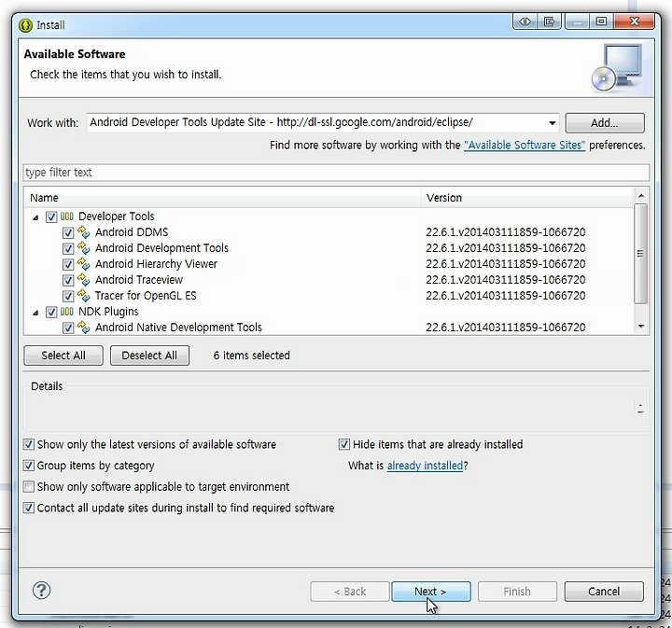Click the Android Traceview plugin icon
Image resolution: width=672 pixels, height=628 pixels.
point(84,280)
